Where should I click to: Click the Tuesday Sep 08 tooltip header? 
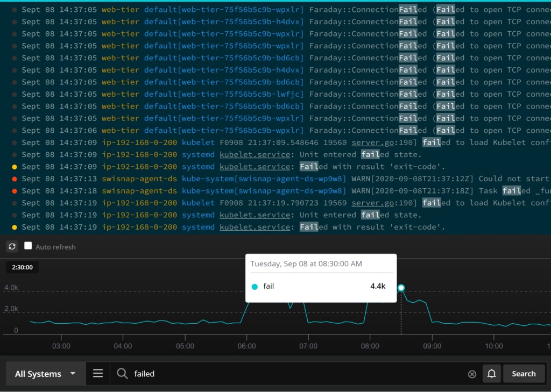click(x=306, y=263)
